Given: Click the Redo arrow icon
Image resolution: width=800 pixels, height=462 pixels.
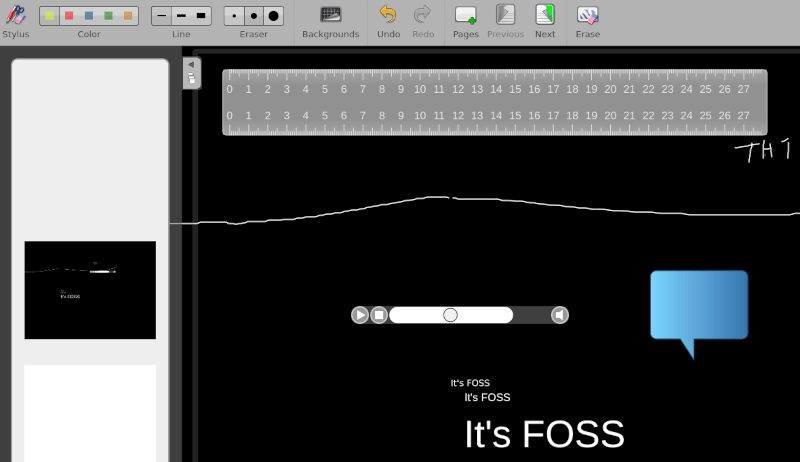Looking at the screenshot, I should pyautogui.click(x=422, y=16).
